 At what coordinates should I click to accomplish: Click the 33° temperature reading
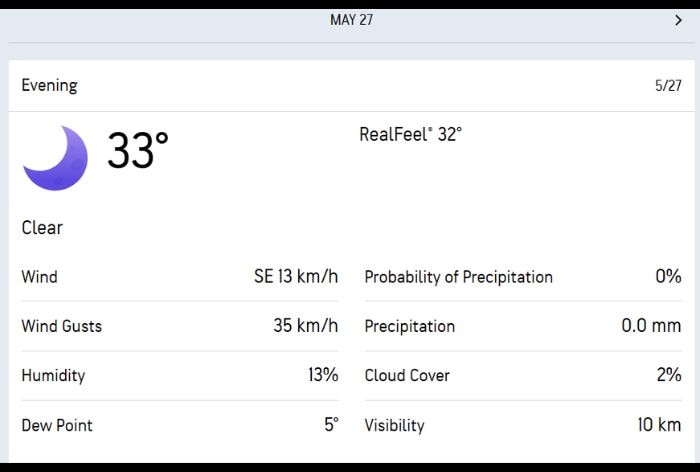pos(138,150)
